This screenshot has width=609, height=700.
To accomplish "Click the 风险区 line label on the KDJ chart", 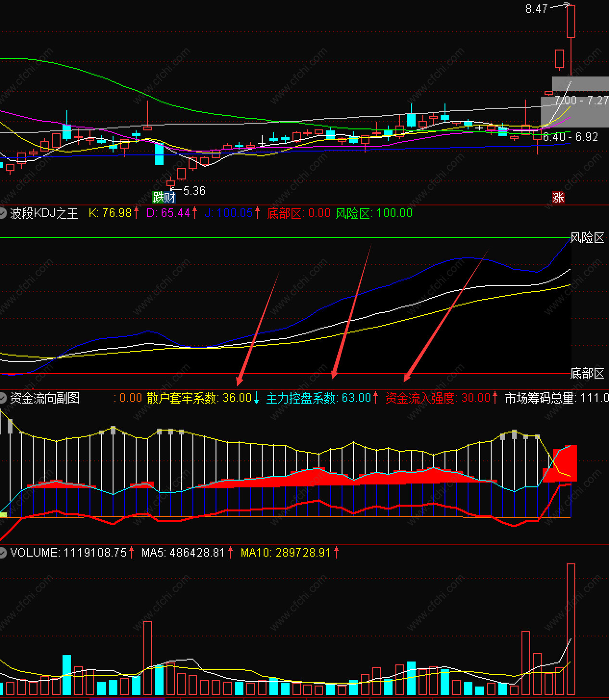I will [x=587, y=238].
